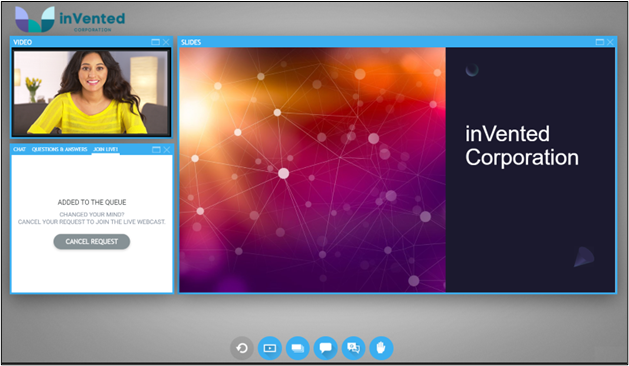Viewport: 629px width, 366px height.
Task: Click the inVented Corporation logo
Action: (70, 19)
